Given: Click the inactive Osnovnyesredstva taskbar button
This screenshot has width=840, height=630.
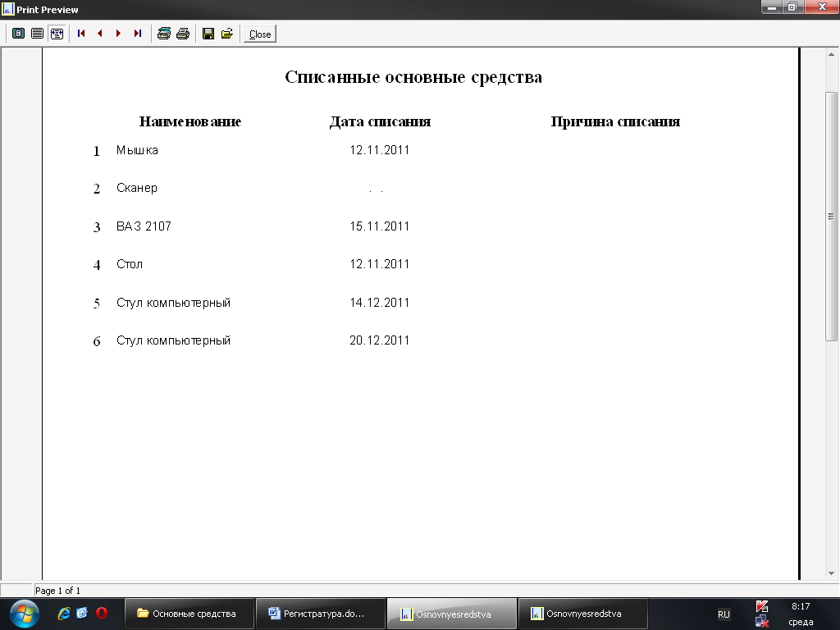Looking at the screenshot, I should [583, 614].
